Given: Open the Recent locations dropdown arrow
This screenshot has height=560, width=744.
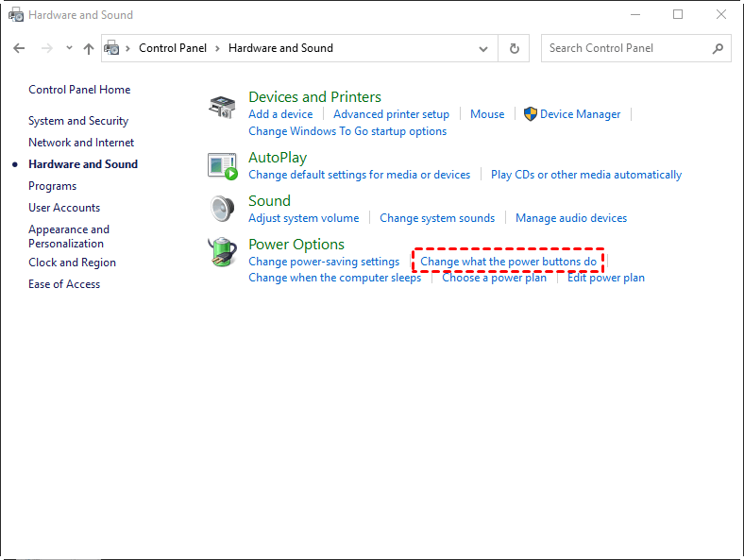Looking at the screenshot, I should 69,47.
